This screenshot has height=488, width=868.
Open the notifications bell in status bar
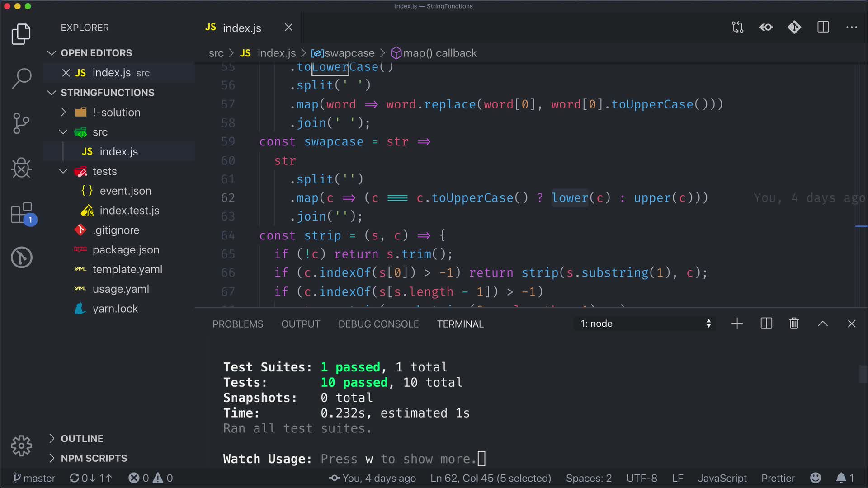pyautogui.click(x=841, y=478)
